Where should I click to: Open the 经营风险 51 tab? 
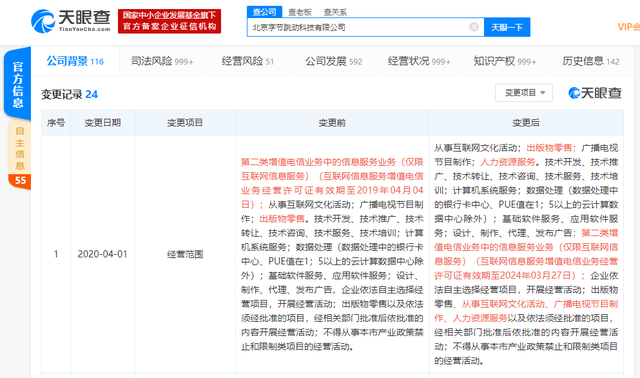(x=247, y=61)
